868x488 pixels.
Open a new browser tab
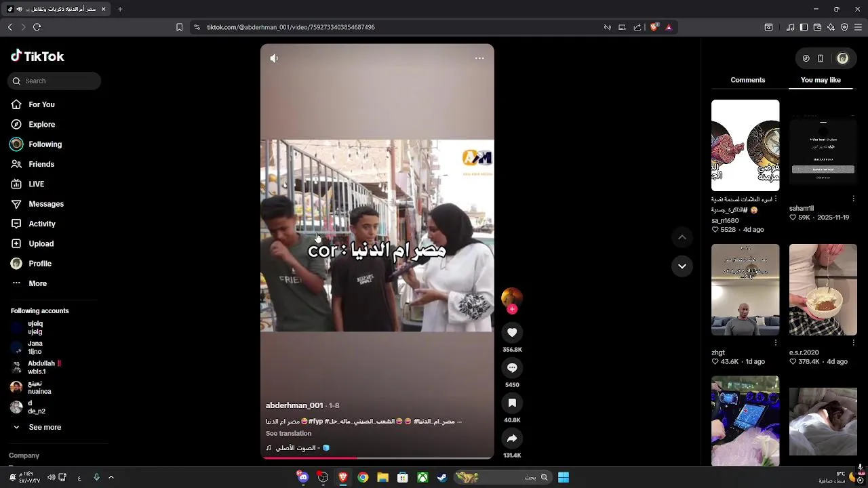[120, 9]
